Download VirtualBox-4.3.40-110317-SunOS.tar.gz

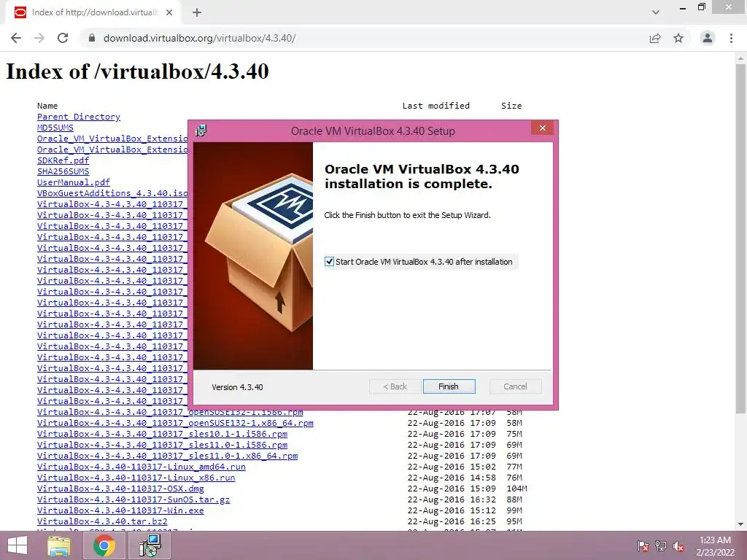(133, 499)
